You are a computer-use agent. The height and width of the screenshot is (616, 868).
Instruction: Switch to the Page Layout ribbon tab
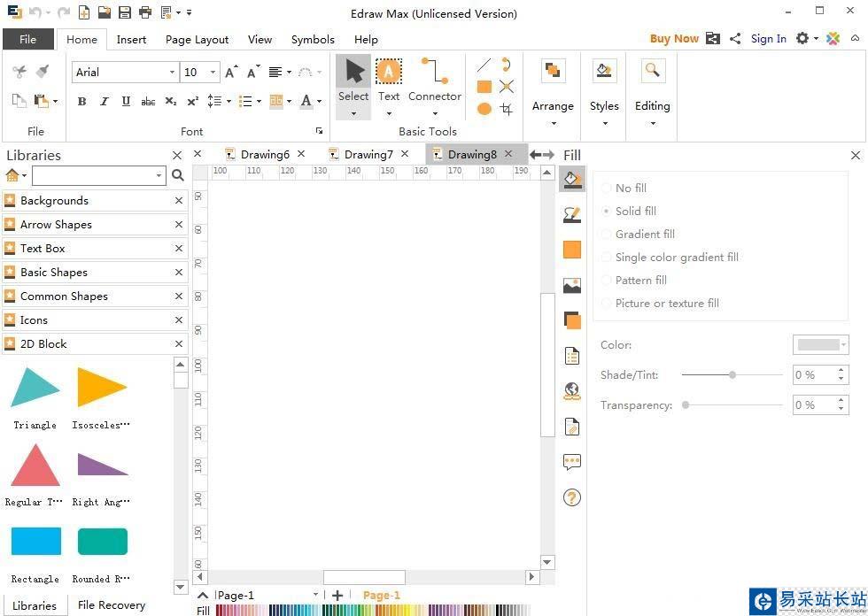point(197,39)
